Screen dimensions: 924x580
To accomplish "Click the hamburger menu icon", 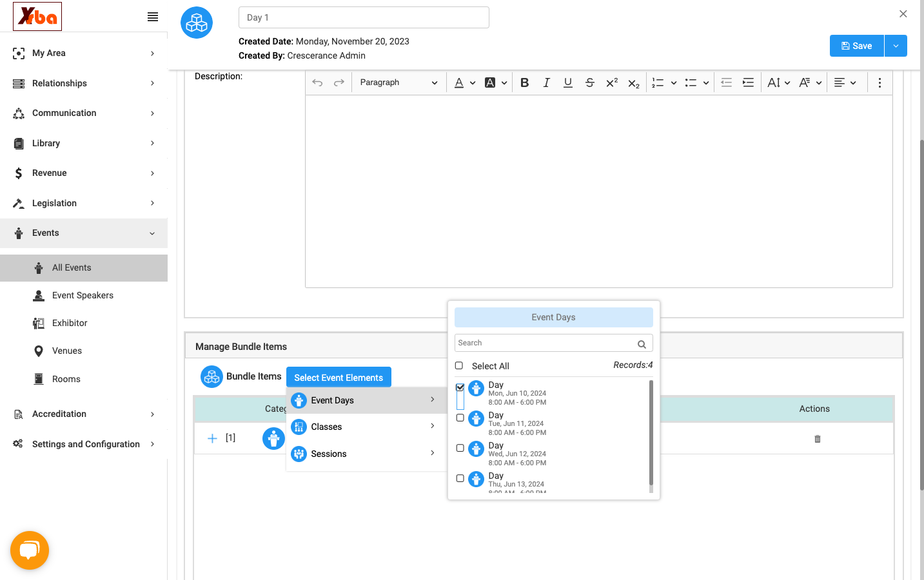I will [x=153, y=17].
